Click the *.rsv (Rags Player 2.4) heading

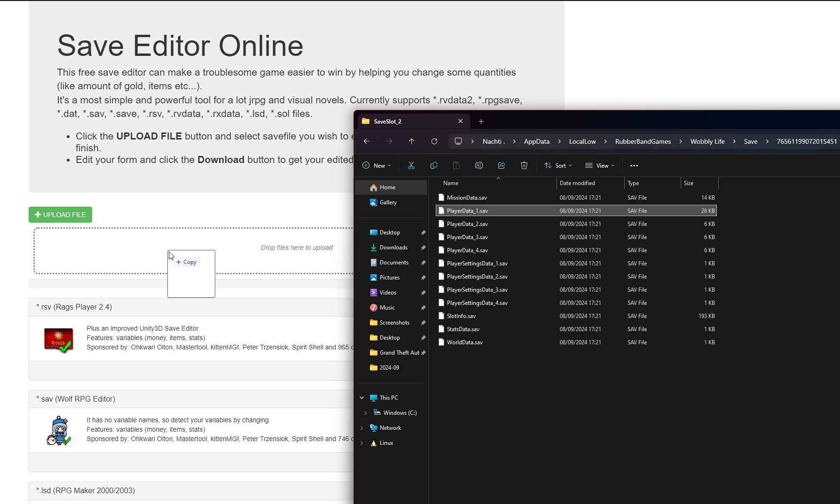[74, 307]
